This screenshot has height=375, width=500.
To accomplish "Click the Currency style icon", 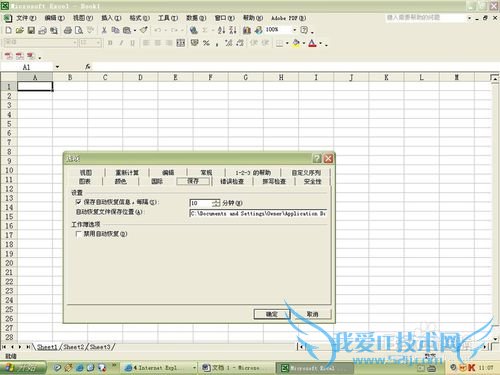I will pyautogui.click(x=194, y=43).
